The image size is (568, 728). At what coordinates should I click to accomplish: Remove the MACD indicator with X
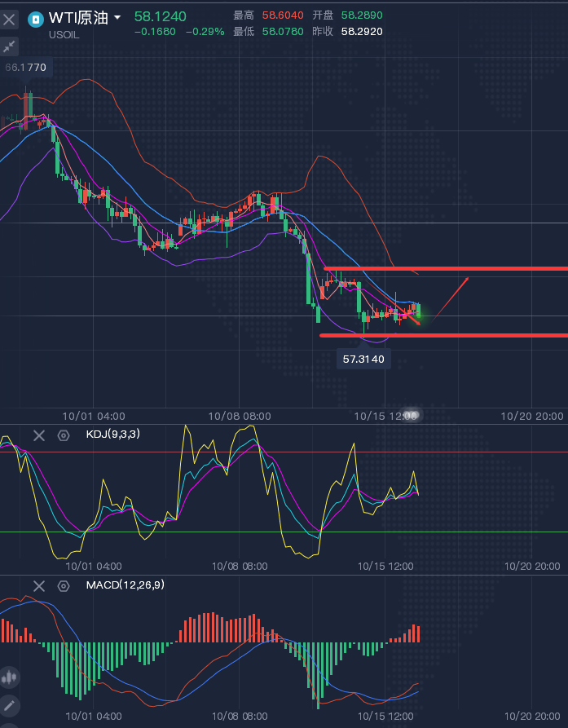point(39,585)
